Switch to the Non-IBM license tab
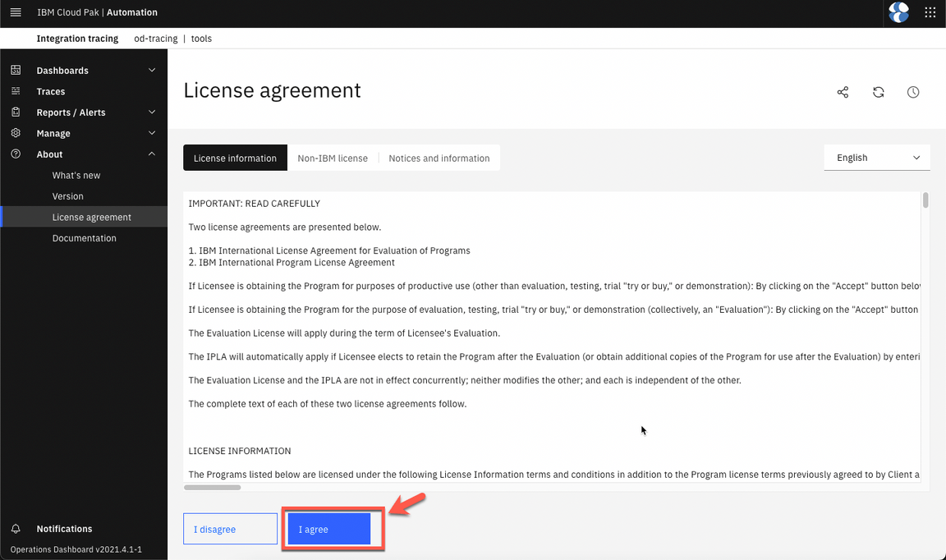Screen dimensions: 946x560 [333, 158]
